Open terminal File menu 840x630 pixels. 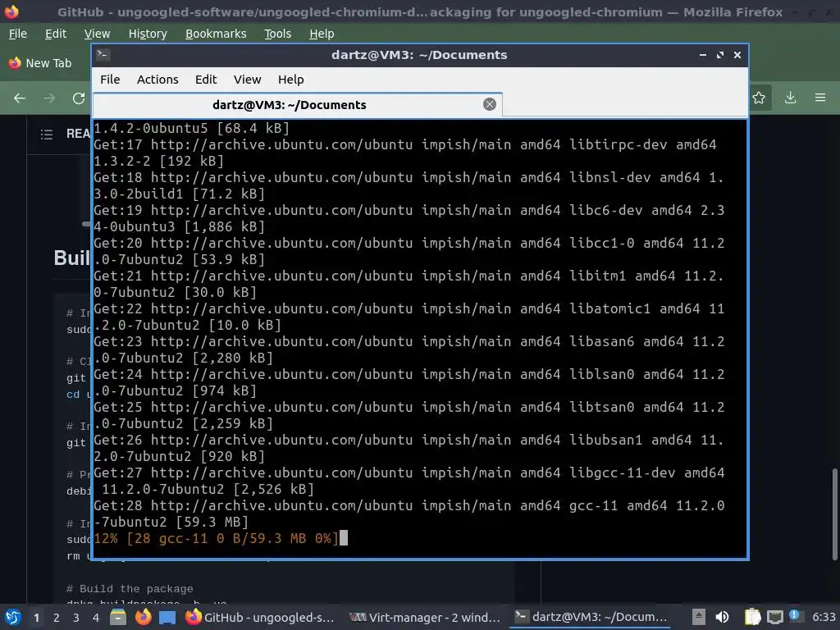110,80
